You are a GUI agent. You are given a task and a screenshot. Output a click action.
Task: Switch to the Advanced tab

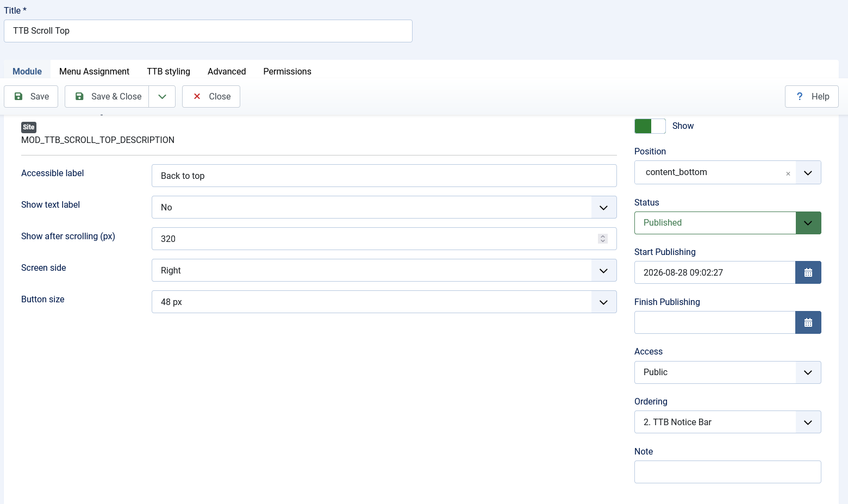click(227, 71)
